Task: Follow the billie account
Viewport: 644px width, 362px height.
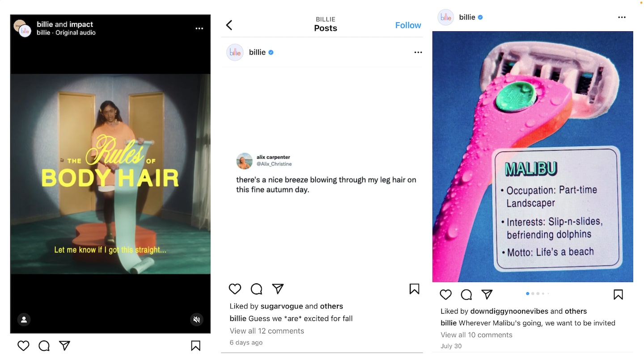Action: 408,25
